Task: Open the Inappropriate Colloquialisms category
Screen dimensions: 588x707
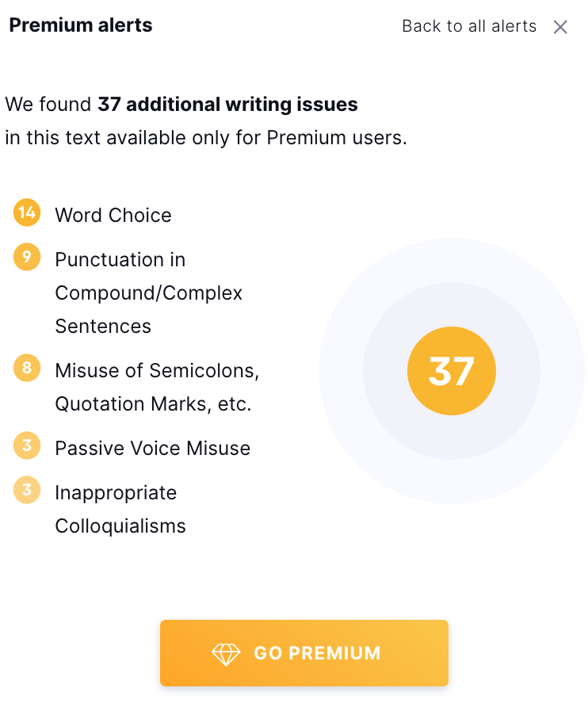Action: pyautogui.click(x=120, y=509)
